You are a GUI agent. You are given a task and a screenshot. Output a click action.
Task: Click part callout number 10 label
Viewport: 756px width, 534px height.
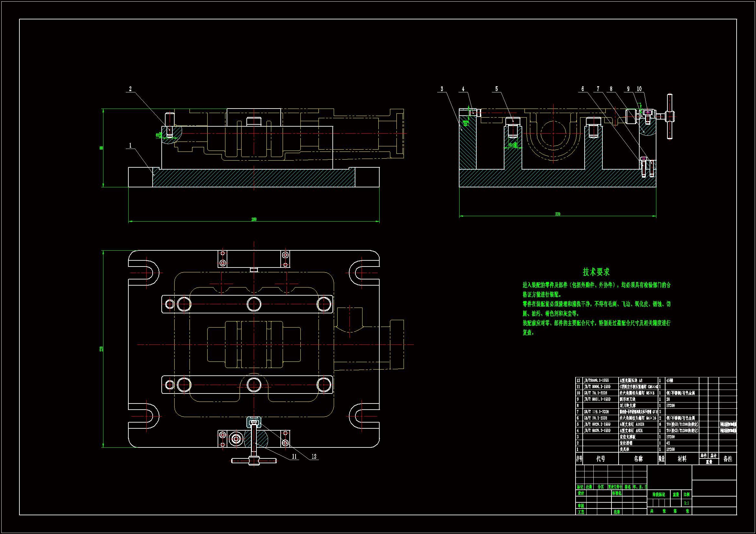coord(639,89)
